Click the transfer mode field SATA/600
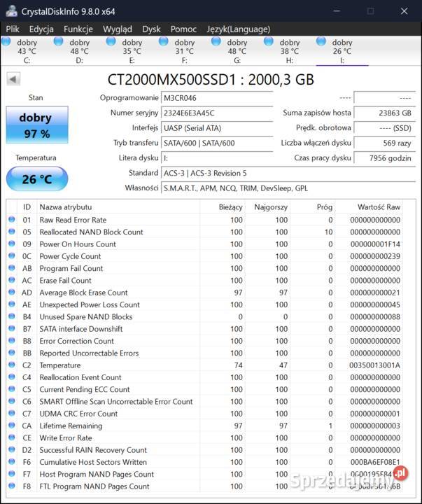The width and height of the screenshot is (422, 504). coord(217,143)
